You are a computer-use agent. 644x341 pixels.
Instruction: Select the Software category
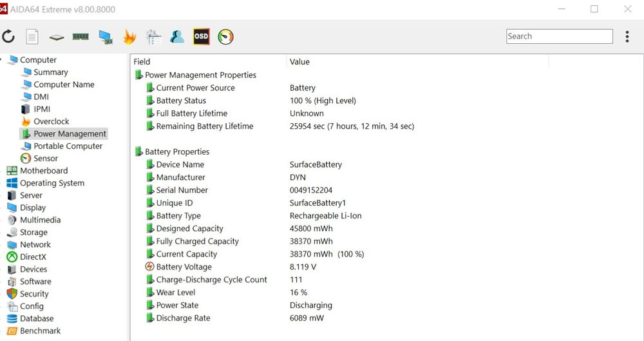pyautogui.click(x=35, y=281)
